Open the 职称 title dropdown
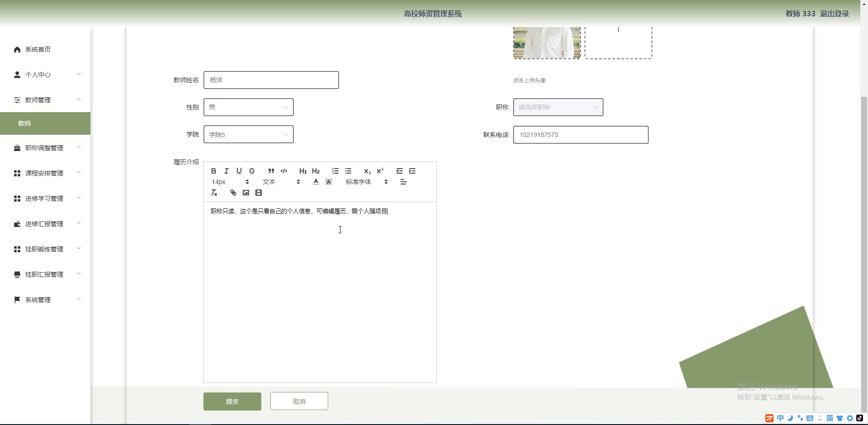Screen dimensions: 868x425 coord(558,107)
